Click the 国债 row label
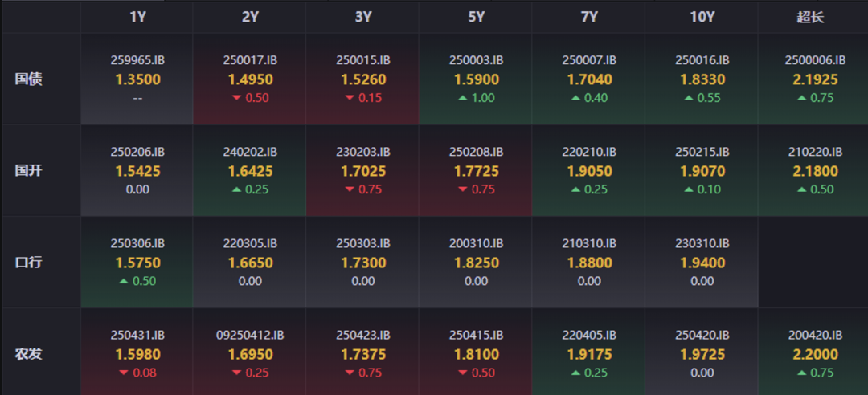The width and height of the screenshot is (868, 395). [x=29, y=79]
